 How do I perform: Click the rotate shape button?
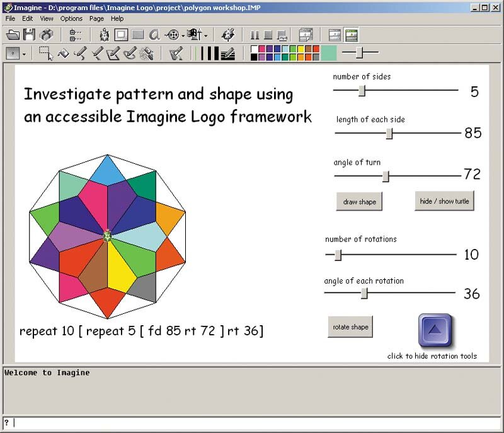(350, 327)
